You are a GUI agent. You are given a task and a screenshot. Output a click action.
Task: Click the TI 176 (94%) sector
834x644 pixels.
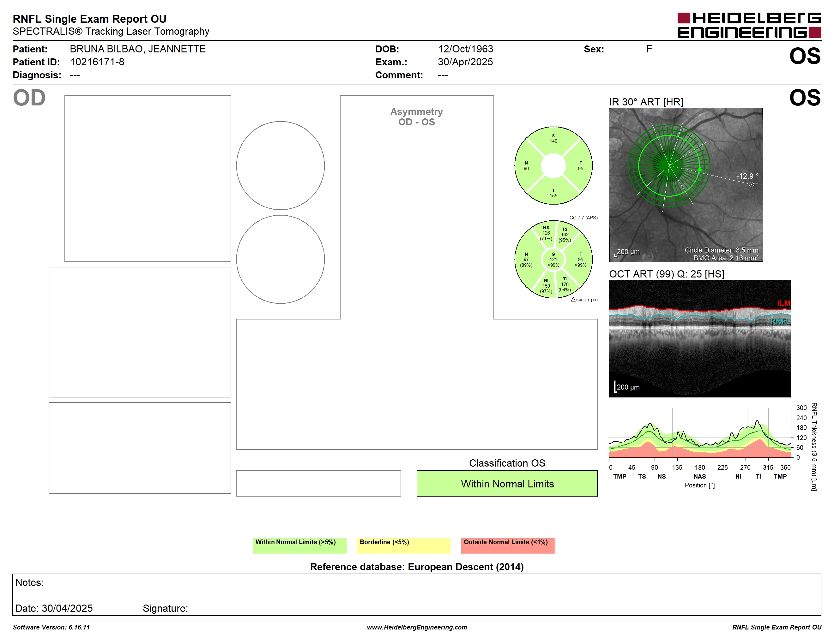[565, 285]
